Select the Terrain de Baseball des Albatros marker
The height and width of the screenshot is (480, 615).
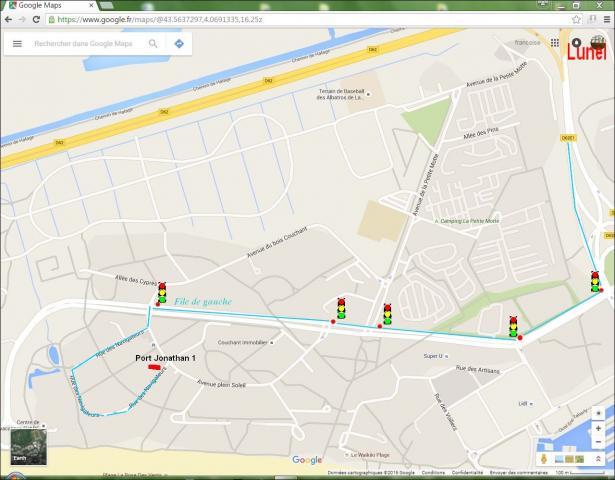click(368, 94)
